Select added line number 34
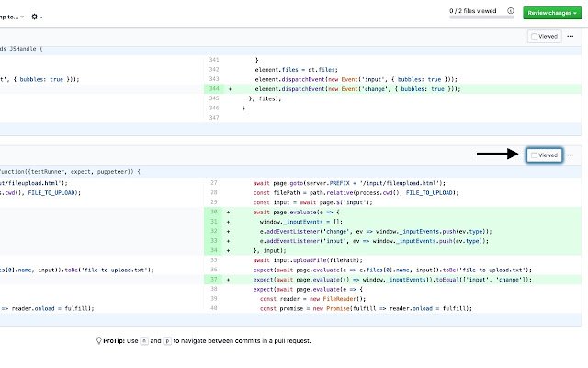588x368 pixels. [x=214, y=250]
